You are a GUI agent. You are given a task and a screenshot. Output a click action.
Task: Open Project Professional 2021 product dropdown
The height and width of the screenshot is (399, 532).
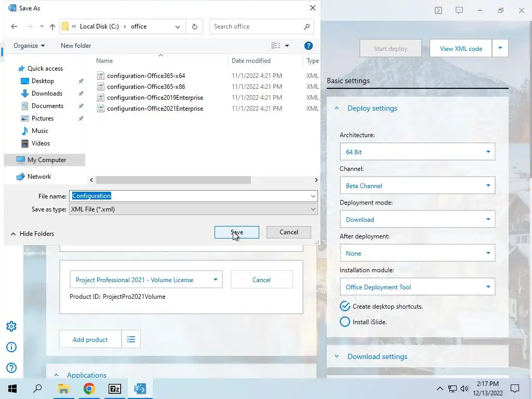(x=146, y=280)
